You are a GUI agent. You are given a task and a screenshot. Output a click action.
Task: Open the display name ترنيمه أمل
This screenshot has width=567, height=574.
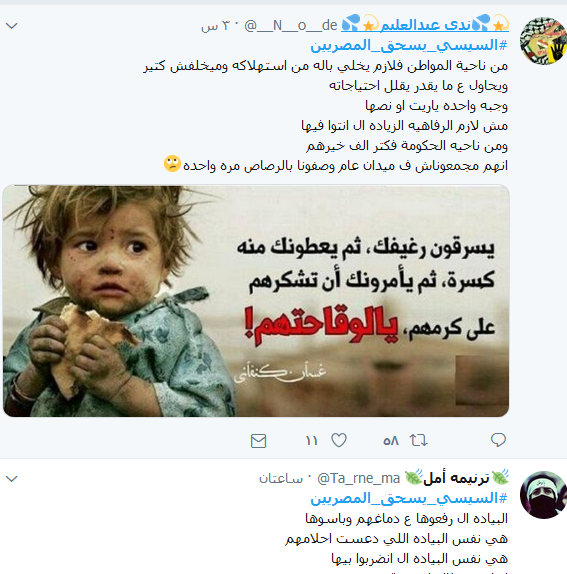tap(456, 478)
